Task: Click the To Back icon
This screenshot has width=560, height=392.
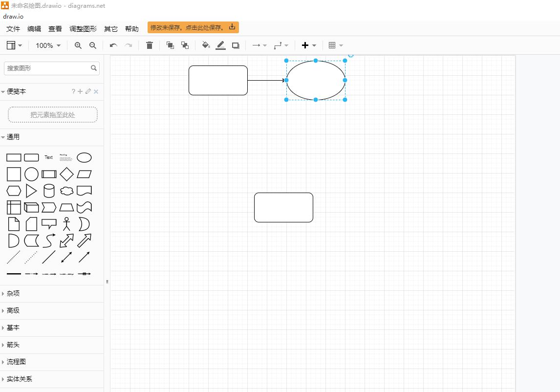Action: pyautogui.click(x=185, y=45)
